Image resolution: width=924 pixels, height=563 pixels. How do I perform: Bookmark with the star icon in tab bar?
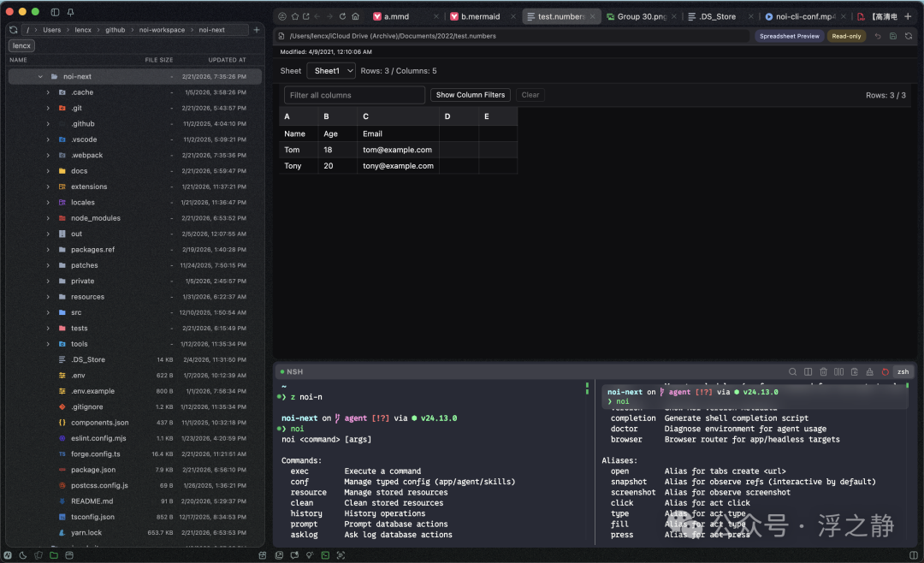pyautogui.click(x=294, y=16)
